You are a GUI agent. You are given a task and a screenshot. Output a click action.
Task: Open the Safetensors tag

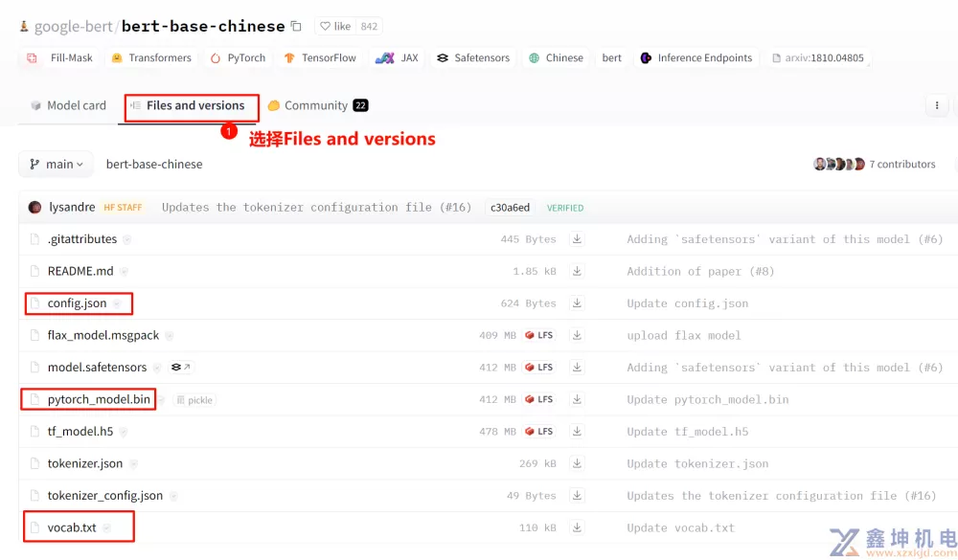pyautogui.click(x=473, y=58)
